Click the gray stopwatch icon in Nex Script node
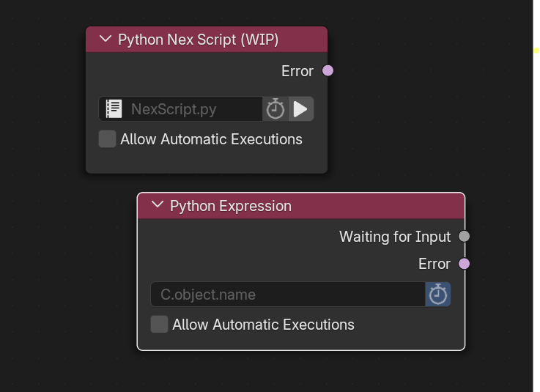This screenshot has height=392, width=540. [x=275, y=109]
